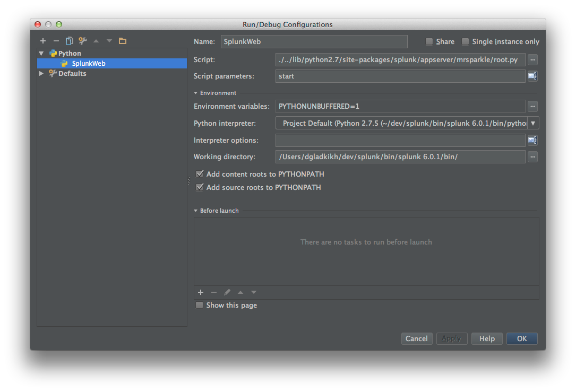Collapse the Before launch section
This screenshot has height=392, width=576.
coord(196,211)
